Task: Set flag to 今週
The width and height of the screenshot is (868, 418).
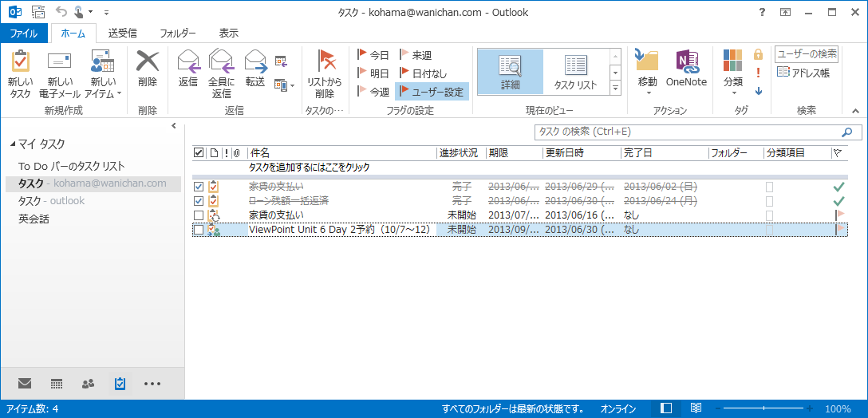Action: tap(373, 92)
